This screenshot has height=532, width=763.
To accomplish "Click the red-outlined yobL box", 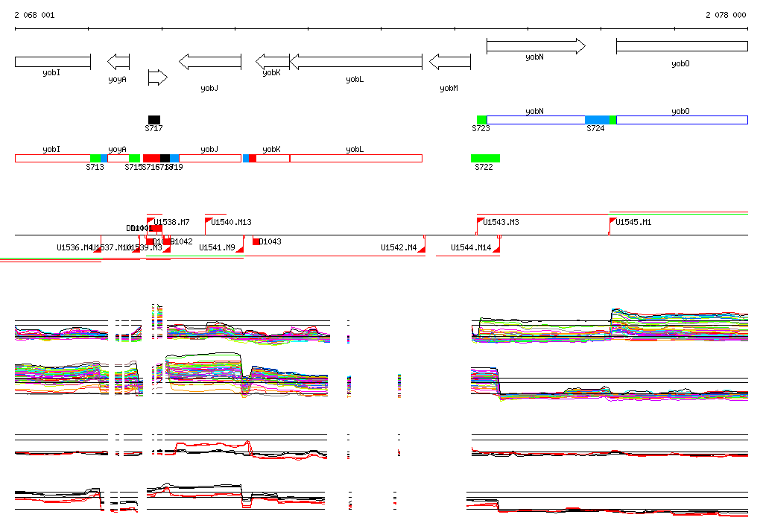I will pos(355,158).
